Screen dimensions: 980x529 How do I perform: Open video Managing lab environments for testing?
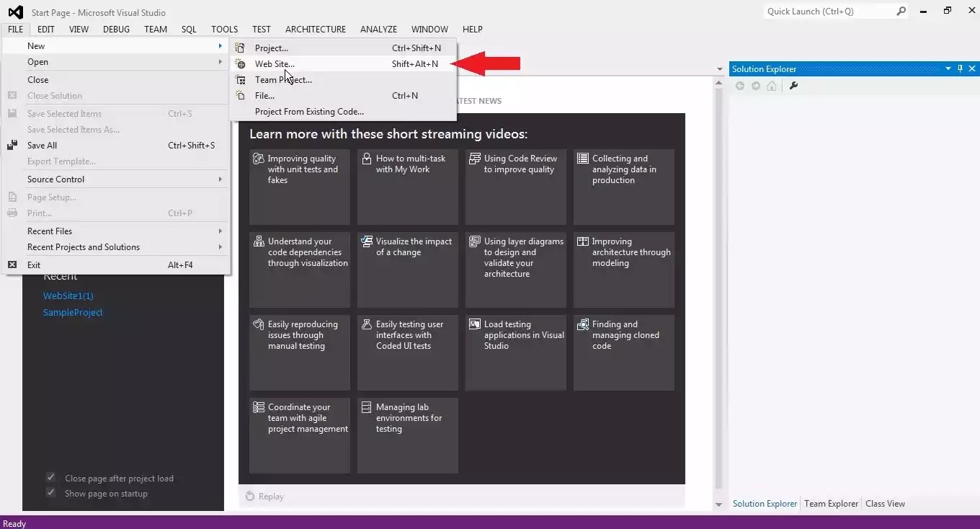[408, 435]
